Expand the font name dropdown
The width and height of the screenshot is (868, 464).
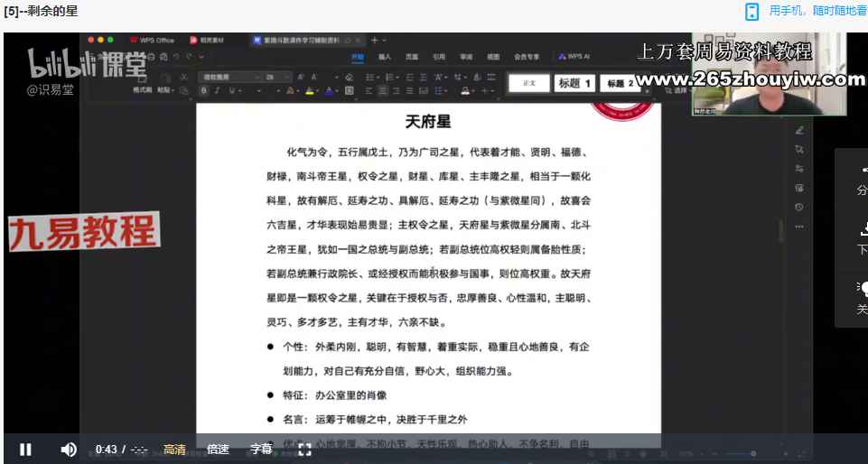click(x=257, y=78)
